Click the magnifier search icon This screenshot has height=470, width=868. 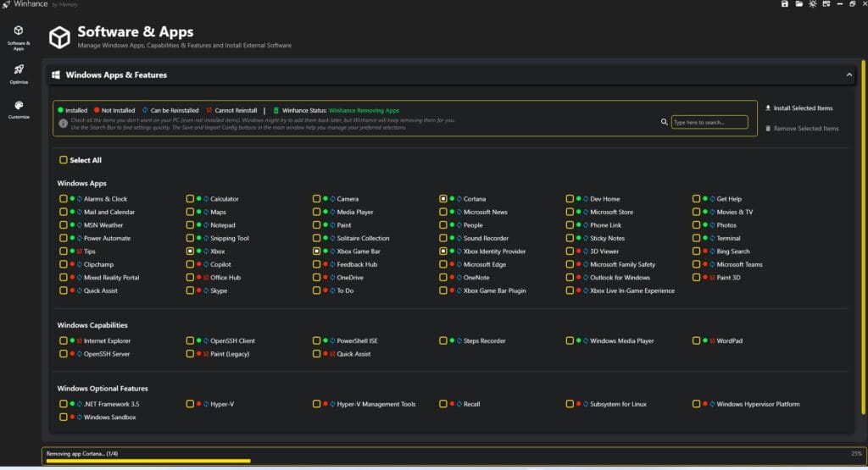665,122
